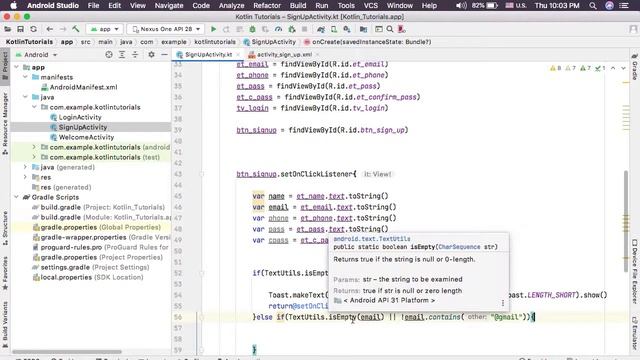This screenshot has width=640, height=360.
Task: Expand all nodes in the Project panel
Action: 122,55
